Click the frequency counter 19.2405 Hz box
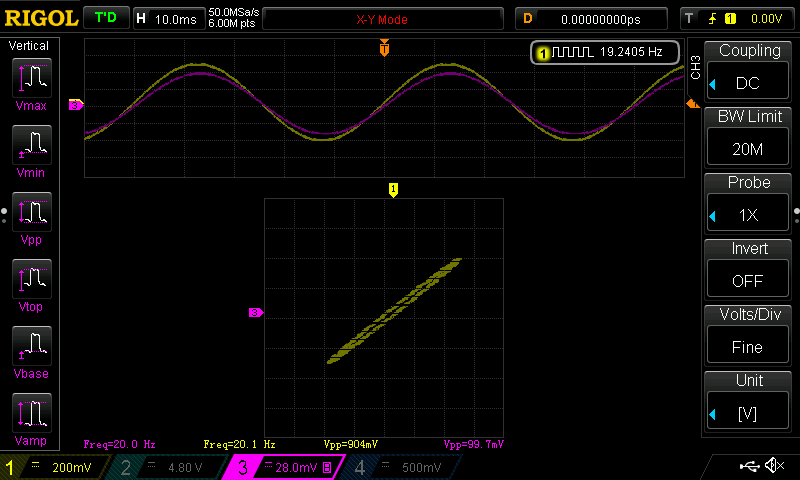The width and height of the screenshot is (800, 480). coord(605,52)
